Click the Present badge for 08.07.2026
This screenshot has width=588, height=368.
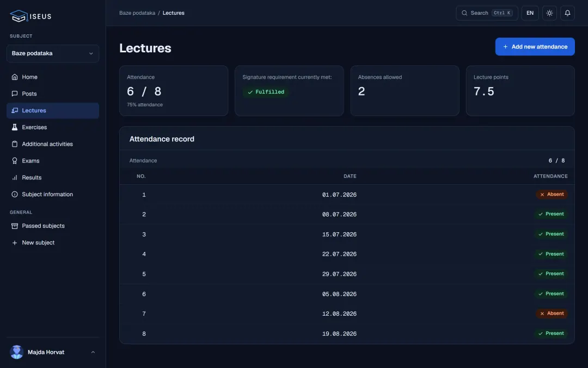point(551,214)
